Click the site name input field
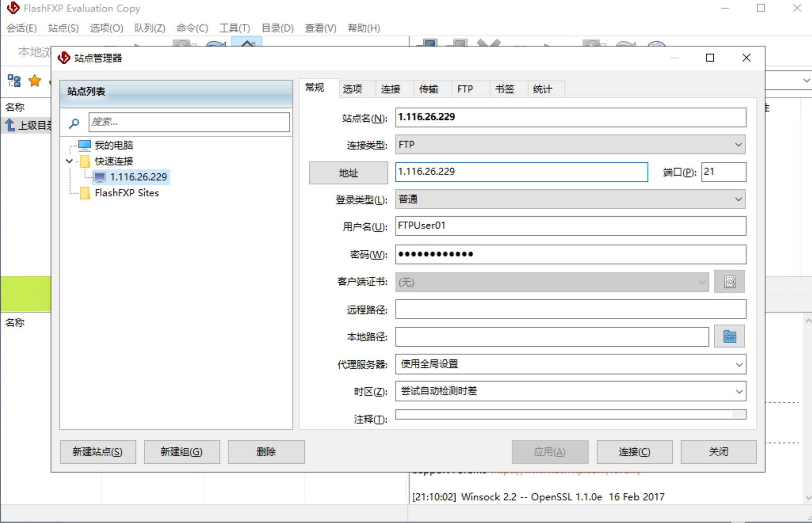Image resolution: width=812 pixels, height=523 pixels. 570,117
